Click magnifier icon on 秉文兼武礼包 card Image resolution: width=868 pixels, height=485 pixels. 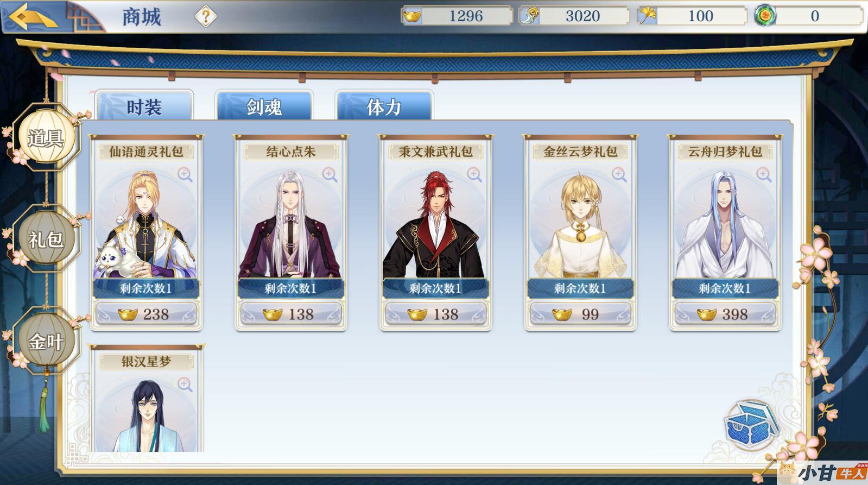474,174
